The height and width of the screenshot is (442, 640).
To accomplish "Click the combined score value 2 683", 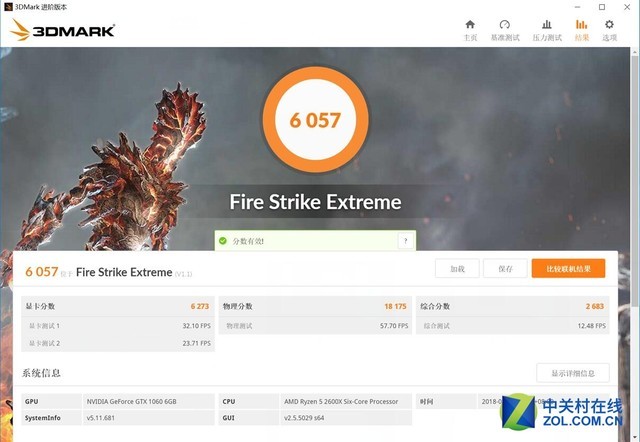I will point(595,306).
